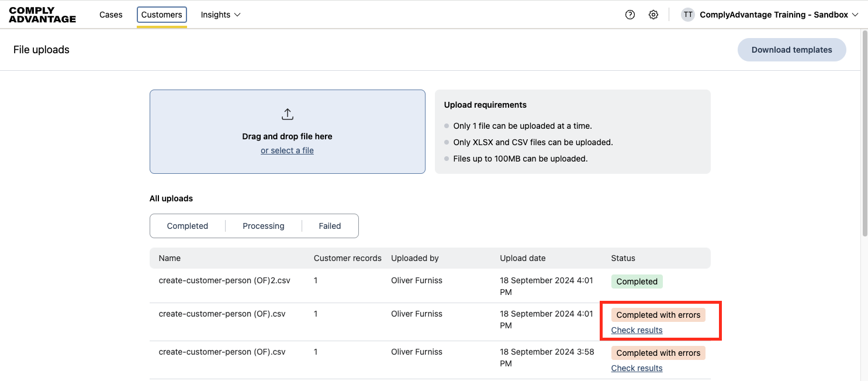Select the Completed filter
Screen dimensions: 868x381
pos(187,225)
